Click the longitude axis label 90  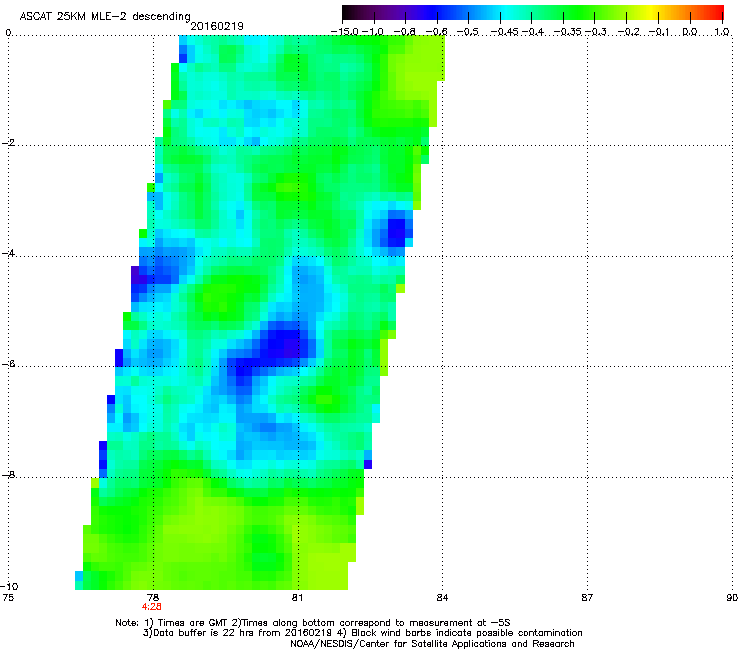732,598
